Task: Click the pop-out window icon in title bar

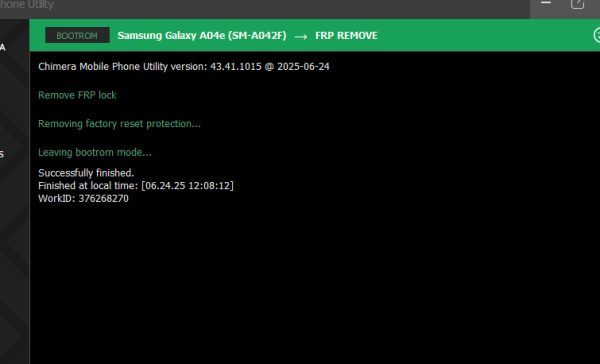Action: click(x=577, y=4)
